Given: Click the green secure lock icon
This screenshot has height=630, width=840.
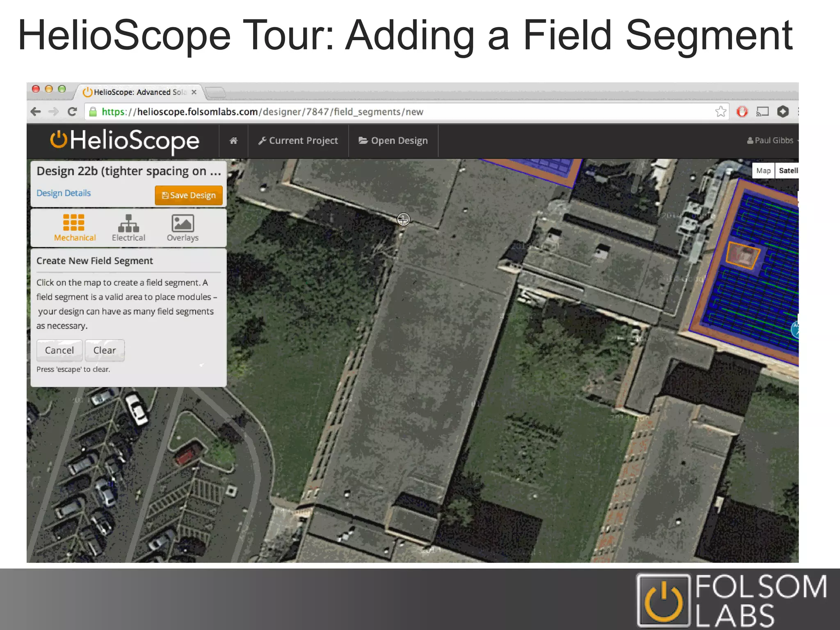Looking at the screenshot, I should [x=93, y=112].
